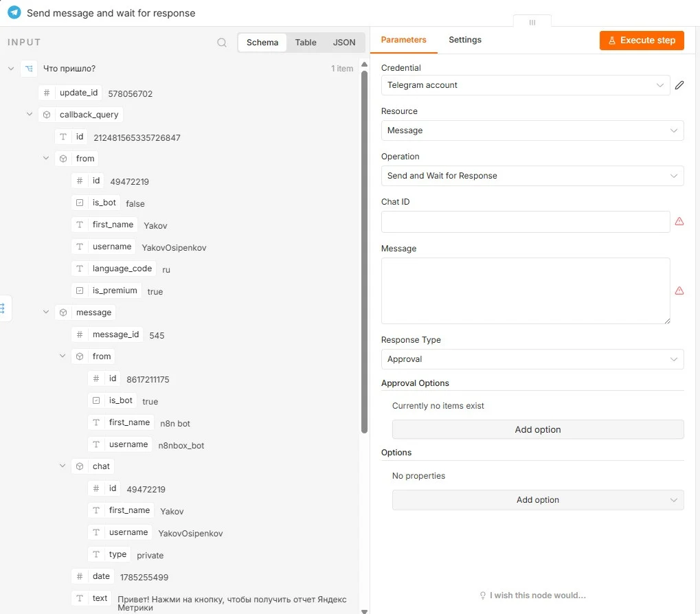Viewport: 700px width, 614px height.
Task: Click into the Message text area
Action: (x=526, y=291)
